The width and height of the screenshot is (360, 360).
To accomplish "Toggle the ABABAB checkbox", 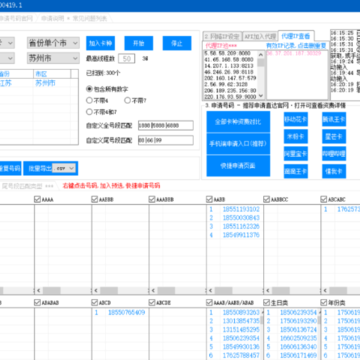I will 37,303.
